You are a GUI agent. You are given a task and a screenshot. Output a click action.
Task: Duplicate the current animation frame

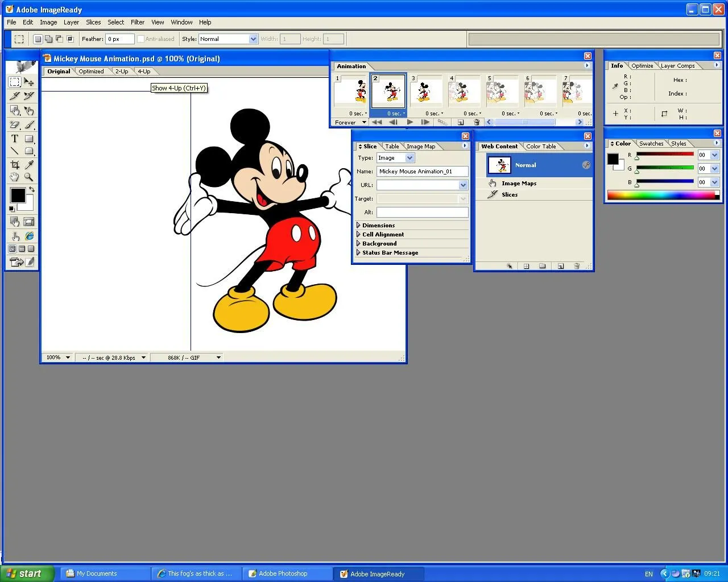click(x=461, y=122)
